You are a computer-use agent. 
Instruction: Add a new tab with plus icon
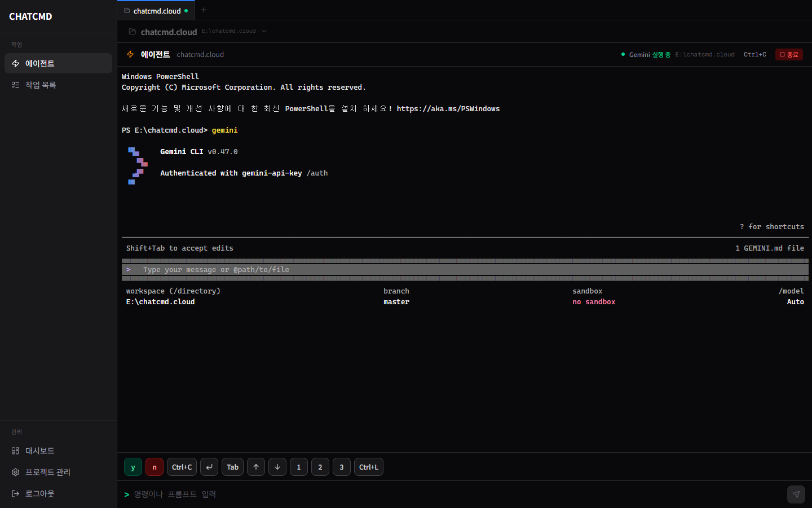[204, 10]
